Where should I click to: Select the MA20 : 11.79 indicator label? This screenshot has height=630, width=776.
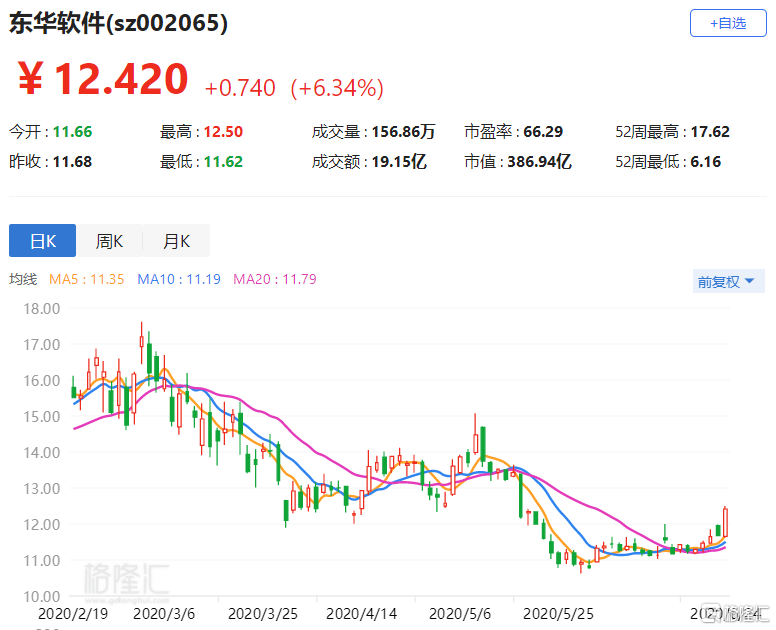pyautogui.click(x=275, y=279)
